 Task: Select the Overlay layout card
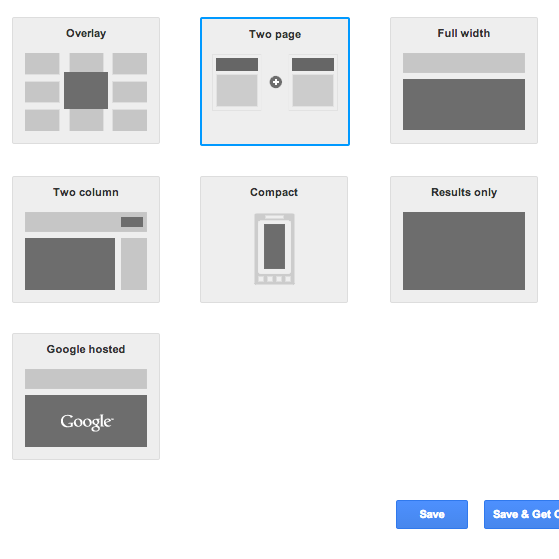pyautogui.click(x=86, y=81)
